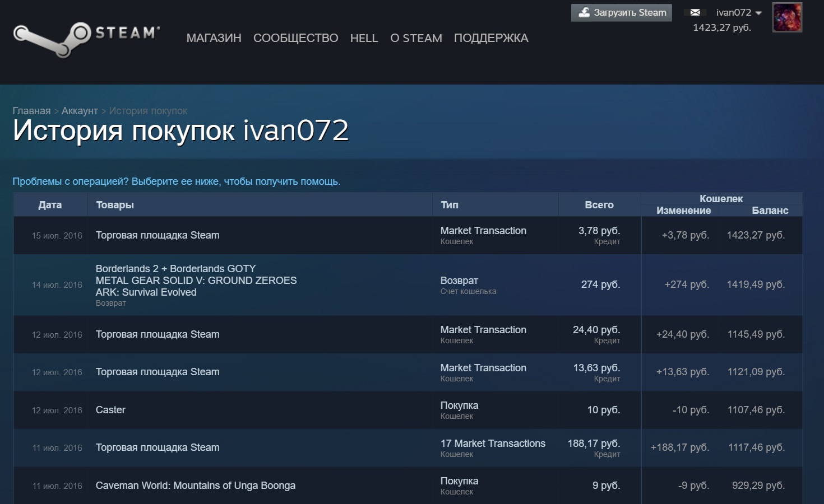Screen dimensions: 824x504
Task: Click the Покупка type in Caster row
Action: coord(459,410)
